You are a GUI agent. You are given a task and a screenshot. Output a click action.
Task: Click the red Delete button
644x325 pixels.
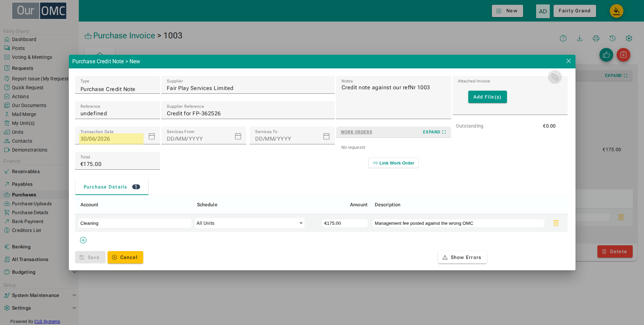coord(615,251)
